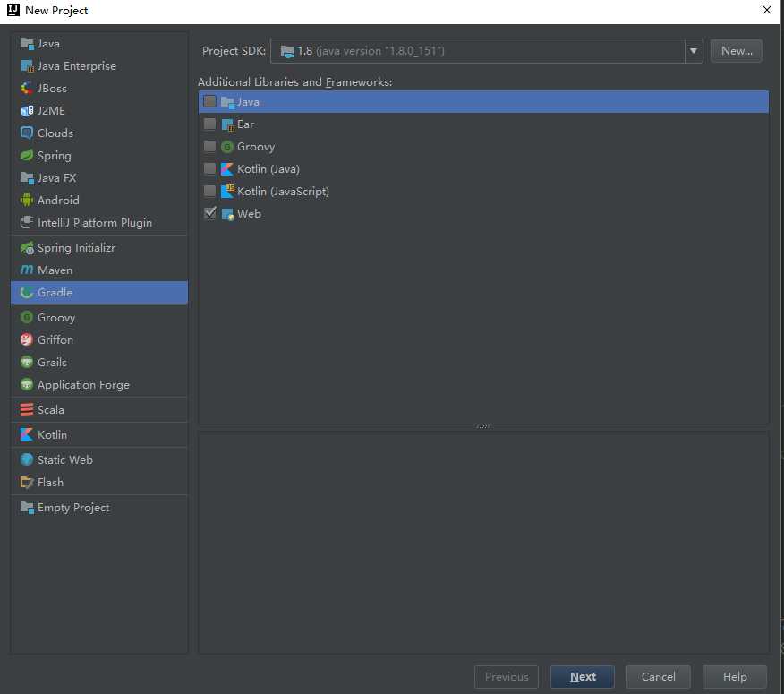Viewport: 784px width, 694px height.
Task: Click the panel splitter grip handle
Action: (483, 427)
